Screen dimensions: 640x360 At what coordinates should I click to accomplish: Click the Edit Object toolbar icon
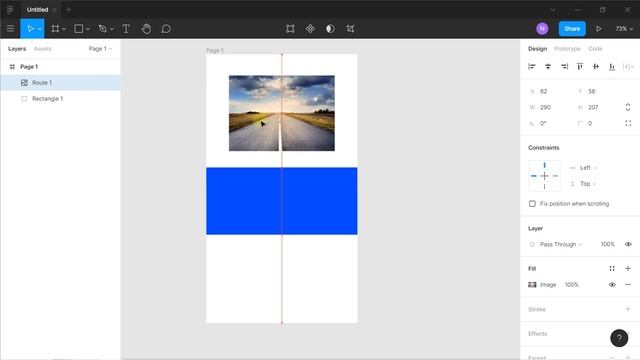290,29
